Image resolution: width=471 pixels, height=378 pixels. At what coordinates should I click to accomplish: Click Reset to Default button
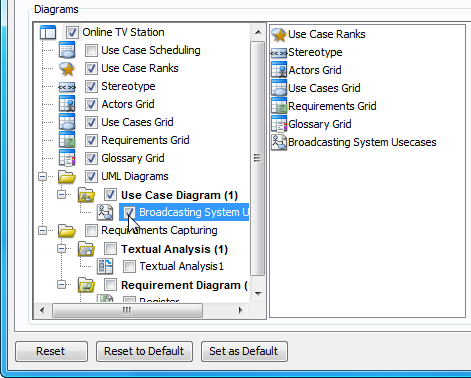(144, 351)
